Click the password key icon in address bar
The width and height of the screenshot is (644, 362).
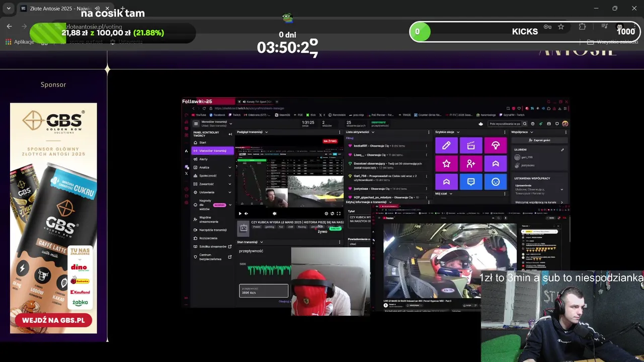(x=547, y=27)
